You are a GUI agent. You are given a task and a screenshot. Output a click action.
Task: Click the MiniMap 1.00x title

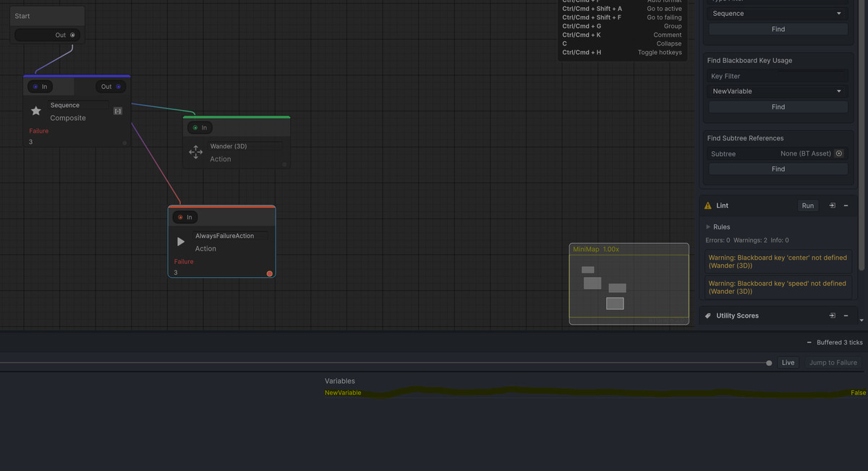pos(596,249)
